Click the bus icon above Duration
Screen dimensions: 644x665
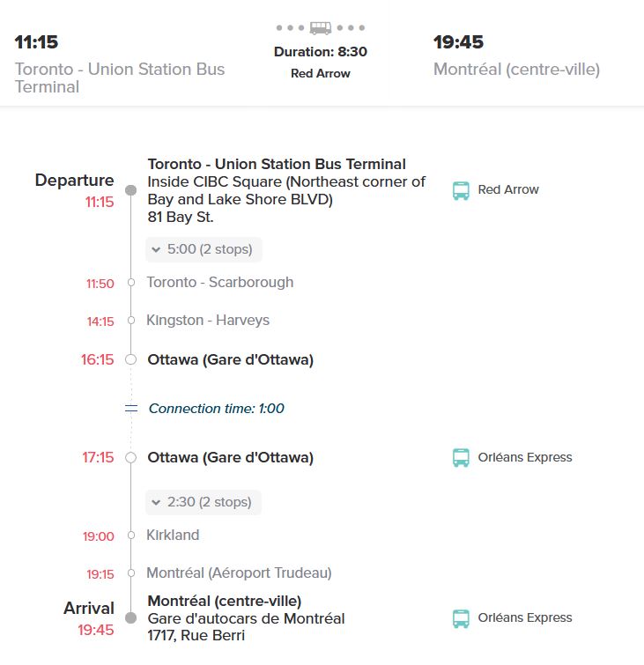(321, 28)
